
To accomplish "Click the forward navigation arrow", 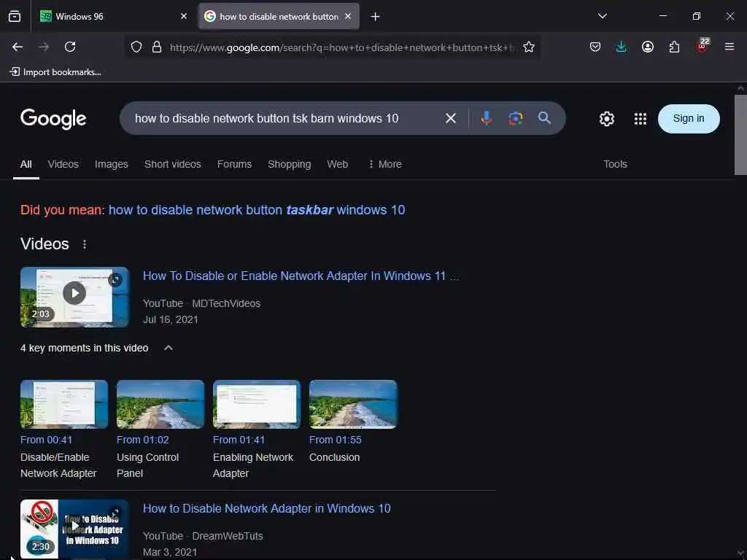I will pos(44,47).
